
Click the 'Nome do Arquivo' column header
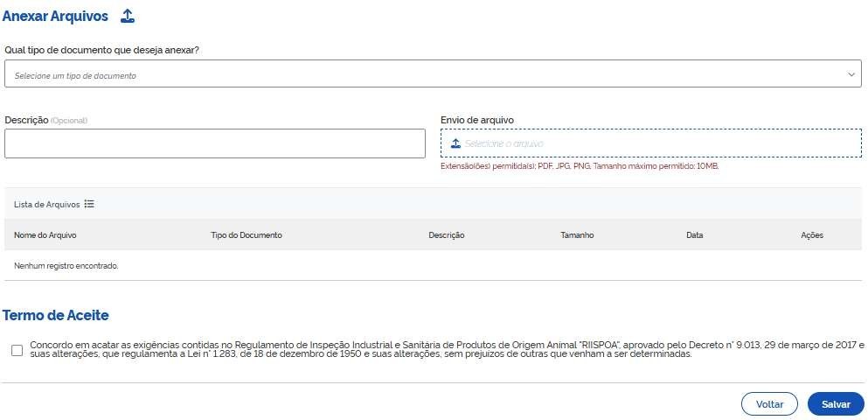[45, 235]
